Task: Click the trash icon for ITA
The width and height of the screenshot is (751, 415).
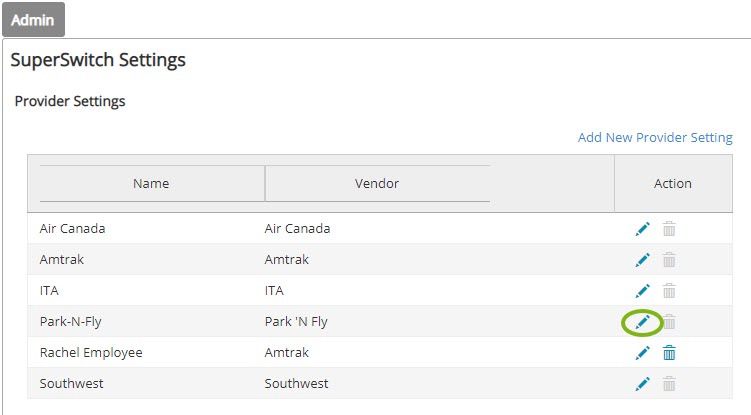Action: click(x=669, y=291)
